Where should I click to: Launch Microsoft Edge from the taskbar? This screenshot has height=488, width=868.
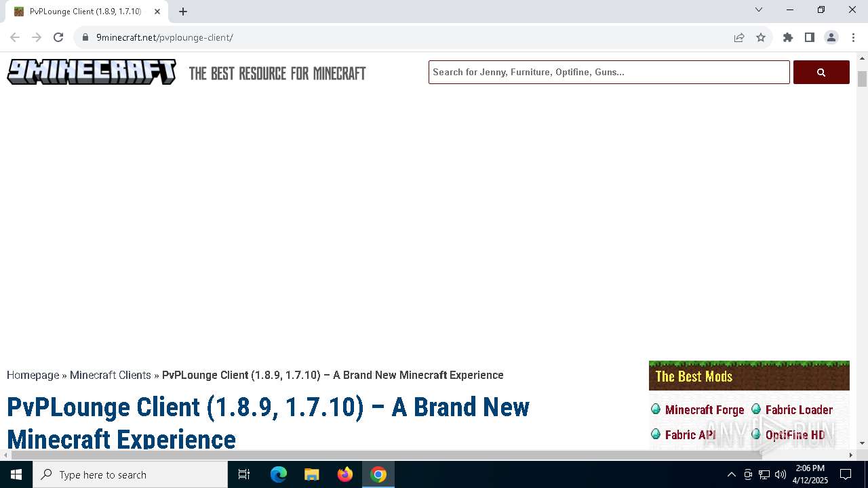pyautogui.click(x=279, y=474)
